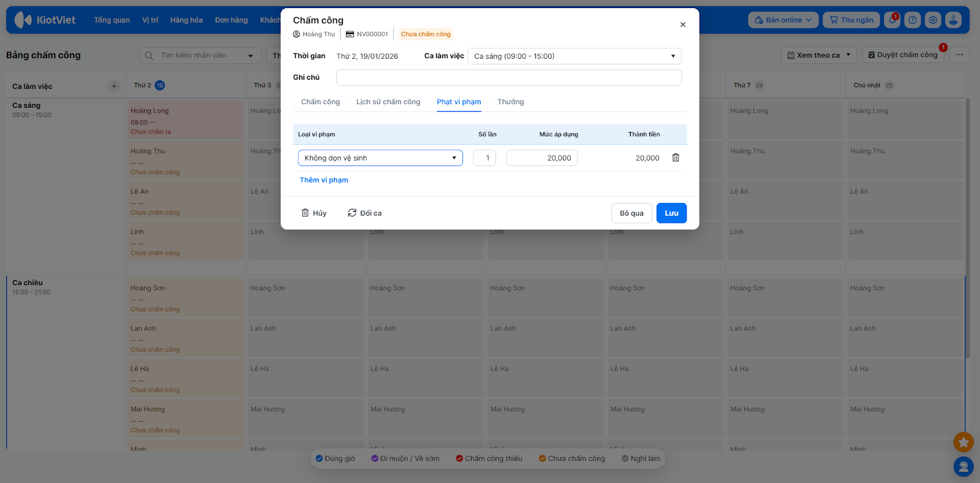Image resolution: width=980 pixels, height=483 pixels.
Task: Open Hoàng Long's Thứ 2 attendance cell
Action: (186, 120)
